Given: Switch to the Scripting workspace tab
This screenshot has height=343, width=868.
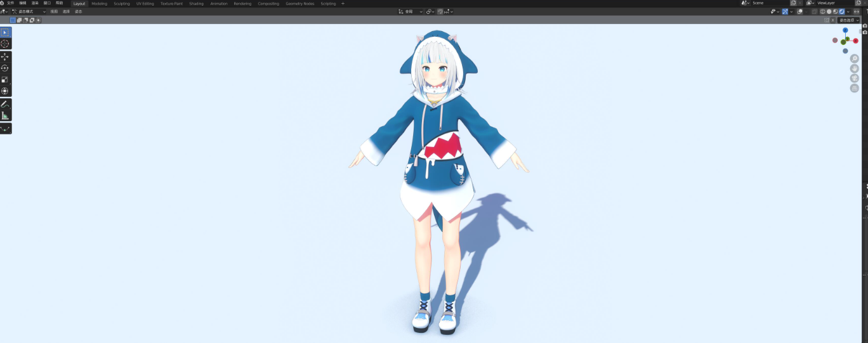Looking at the screenshot, I should click(x=328, y=3).
